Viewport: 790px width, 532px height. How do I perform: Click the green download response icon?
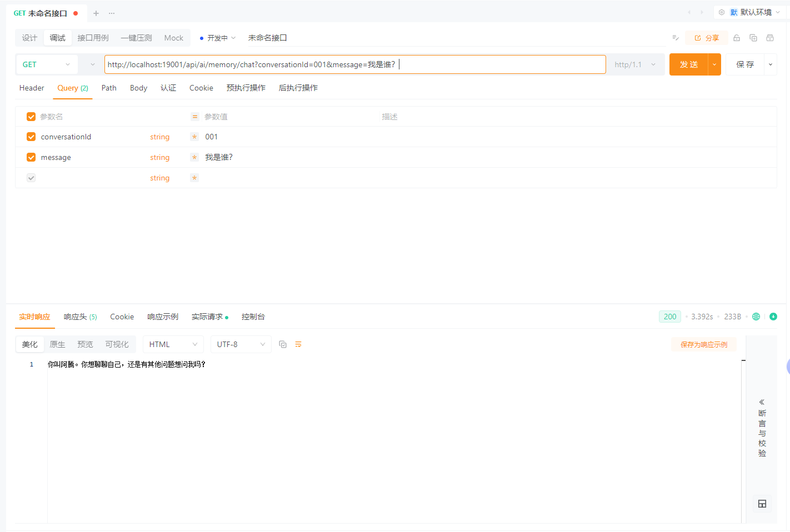coord(773,317)
